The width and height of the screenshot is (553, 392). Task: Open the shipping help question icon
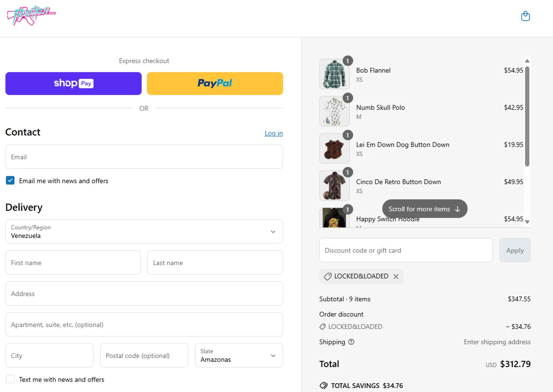pyautogui.click(x=351, y=342)
